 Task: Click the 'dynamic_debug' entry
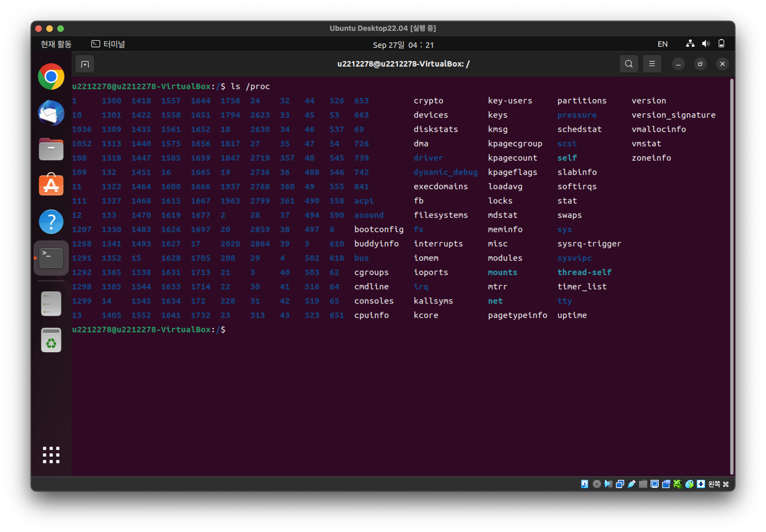(445, 172)
